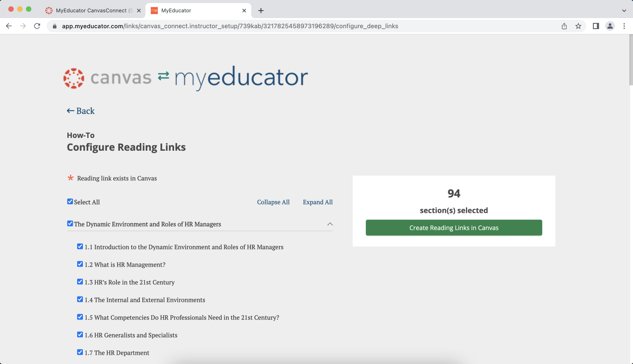Go back with browser back arrow
This screenshot has width=633, height=364.
9,26
